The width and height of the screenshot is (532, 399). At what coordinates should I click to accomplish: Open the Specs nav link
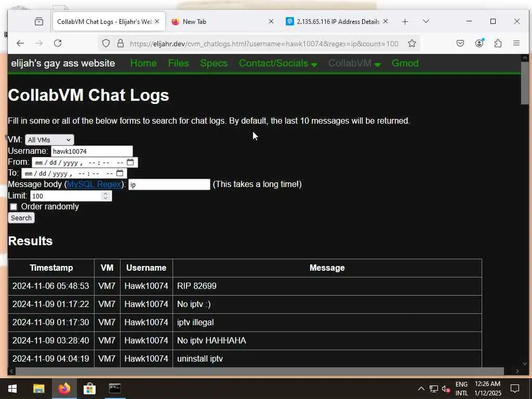click(x=214, y=63)
